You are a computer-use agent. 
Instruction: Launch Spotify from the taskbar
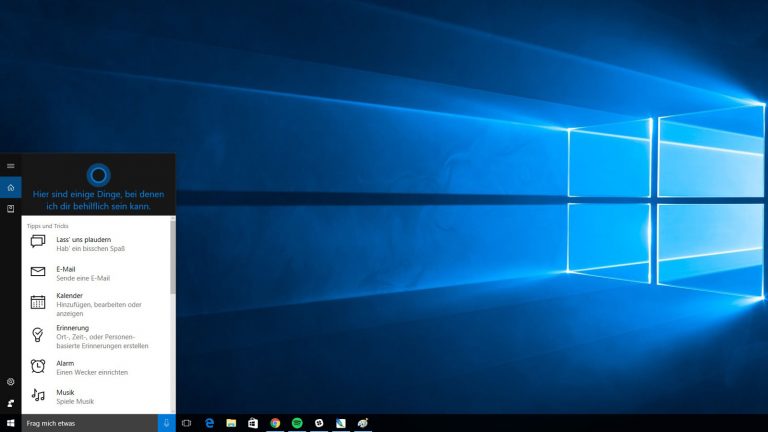click(x=297, y=424)
